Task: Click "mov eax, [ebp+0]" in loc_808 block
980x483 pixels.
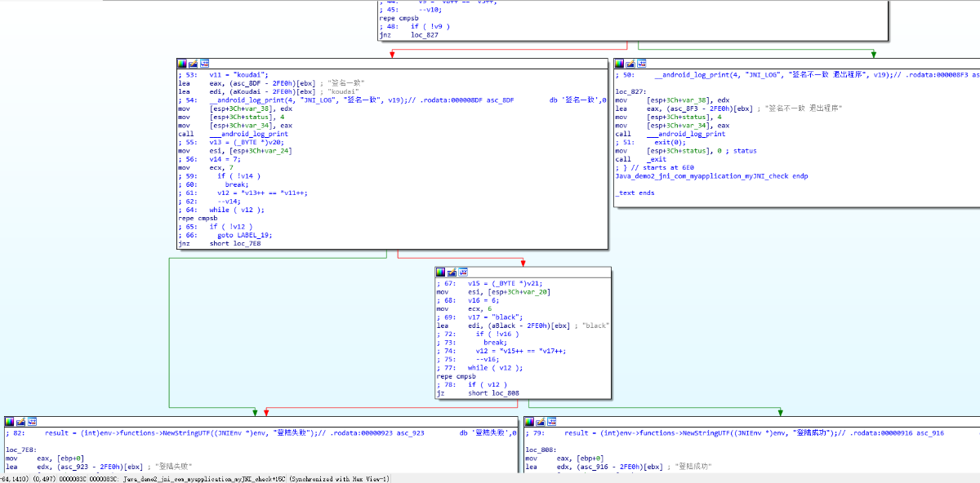Action: point(564,459)
